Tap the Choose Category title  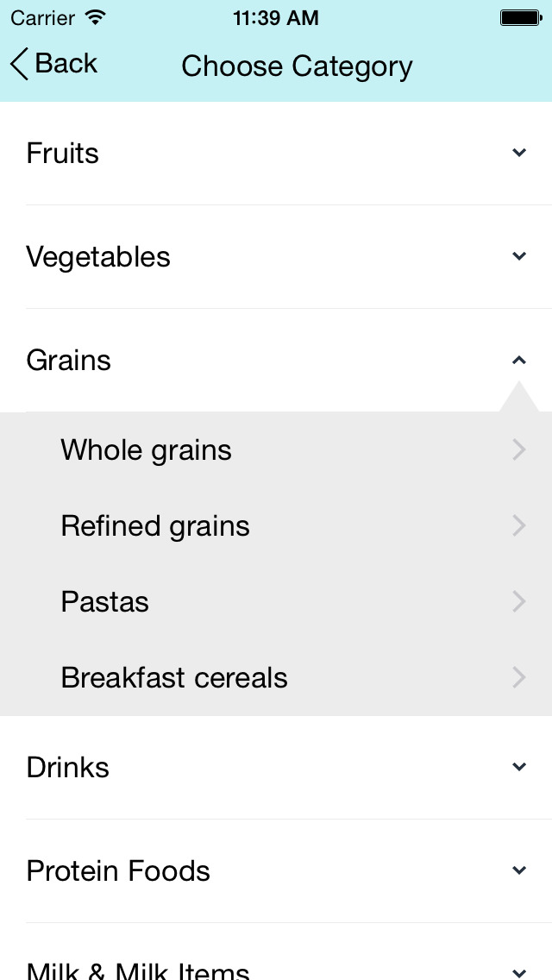click(x=297, y=66)
